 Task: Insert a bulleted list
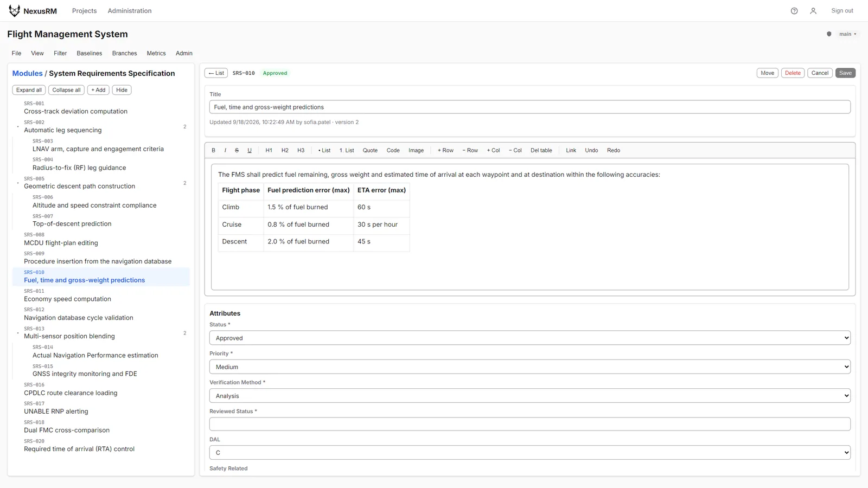pyautogui.click(x=324, y=151)
